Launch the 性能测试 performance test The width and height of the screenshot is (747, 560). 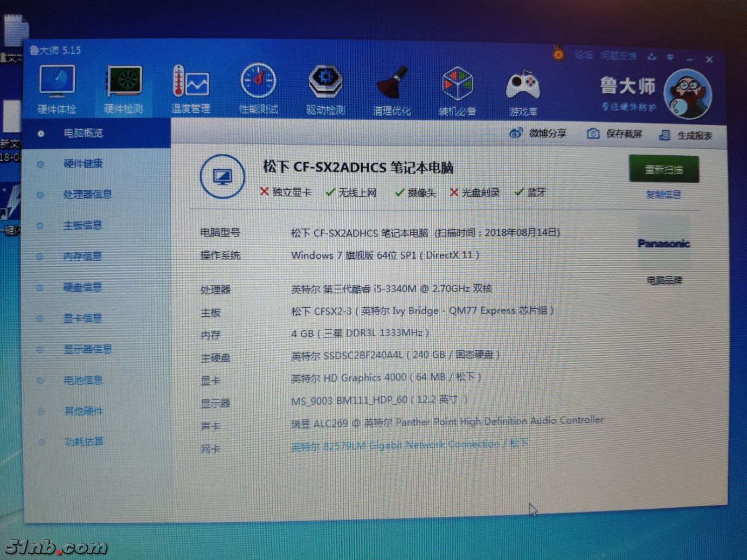(259, 89)
